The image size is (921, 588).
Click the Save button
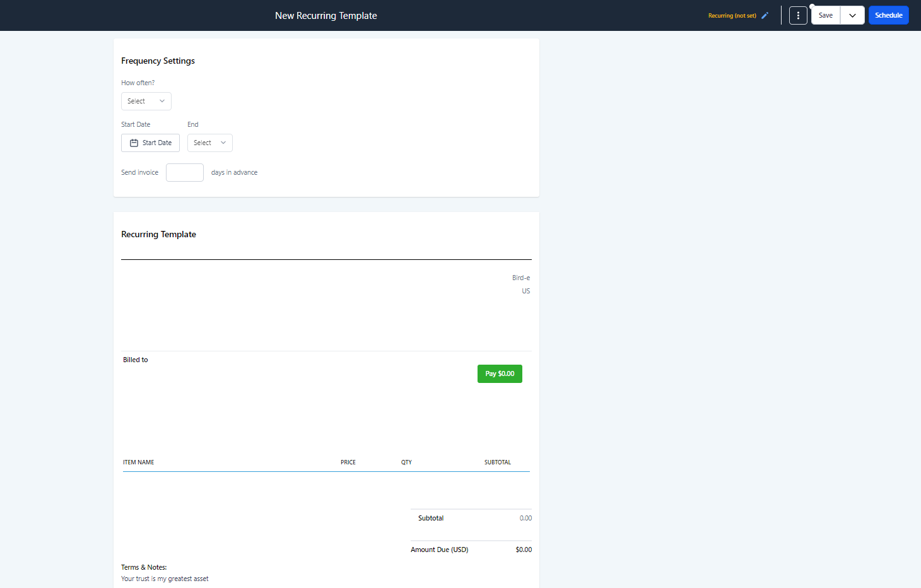pyautogui.click(x=826, y=15)
